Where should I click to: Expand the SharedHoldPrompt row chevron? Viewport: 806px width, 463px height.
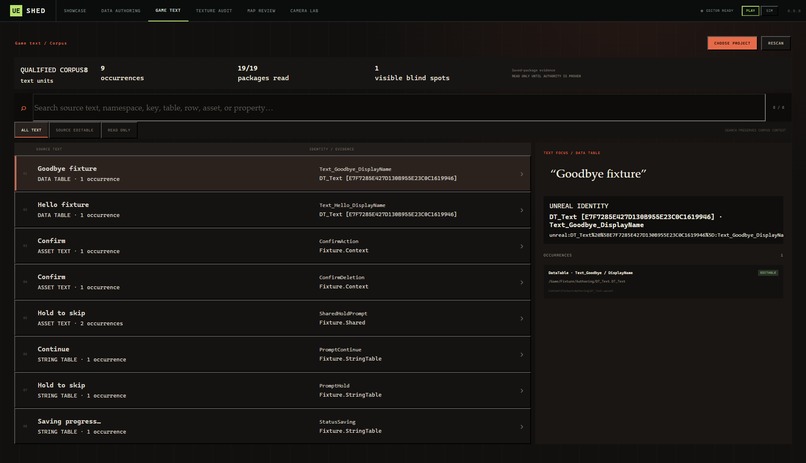click(521, 319)
